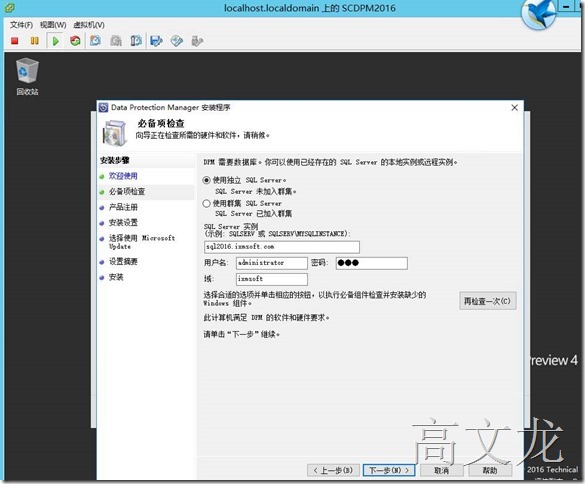Image resolution: width=585 pixels, height=484 pixels.
Task: Open the 视图(W) menu
Action: tap(53, 25)
